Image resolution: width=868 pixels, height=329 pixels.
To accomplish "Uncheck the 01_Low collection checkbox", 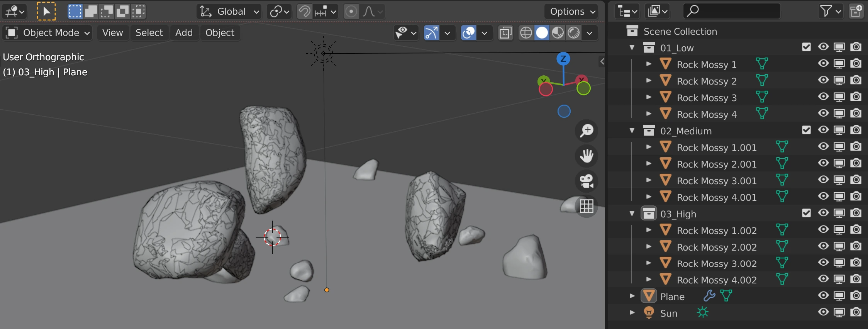I will click(806, 47).
